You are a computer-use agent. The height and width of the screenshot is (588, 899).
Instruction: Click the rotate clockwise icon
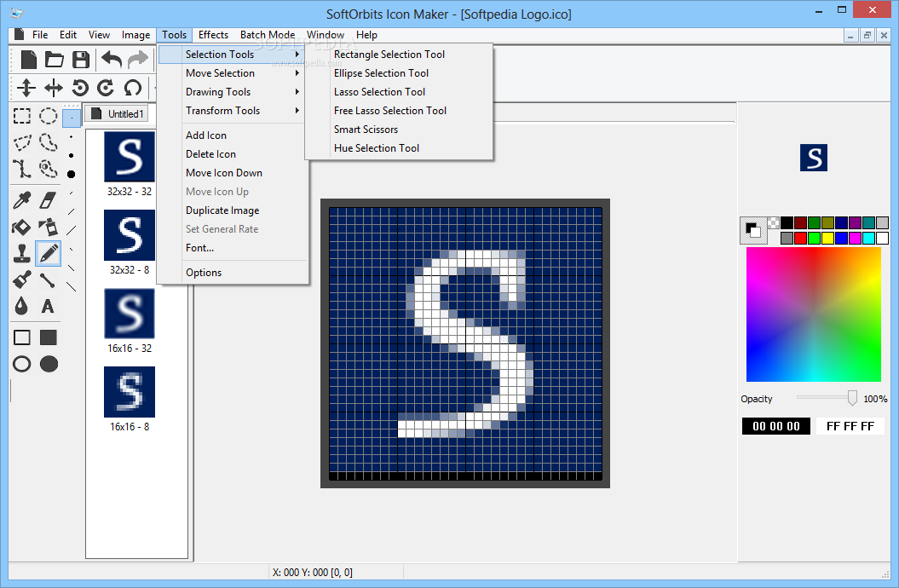[x=106, y=88]
